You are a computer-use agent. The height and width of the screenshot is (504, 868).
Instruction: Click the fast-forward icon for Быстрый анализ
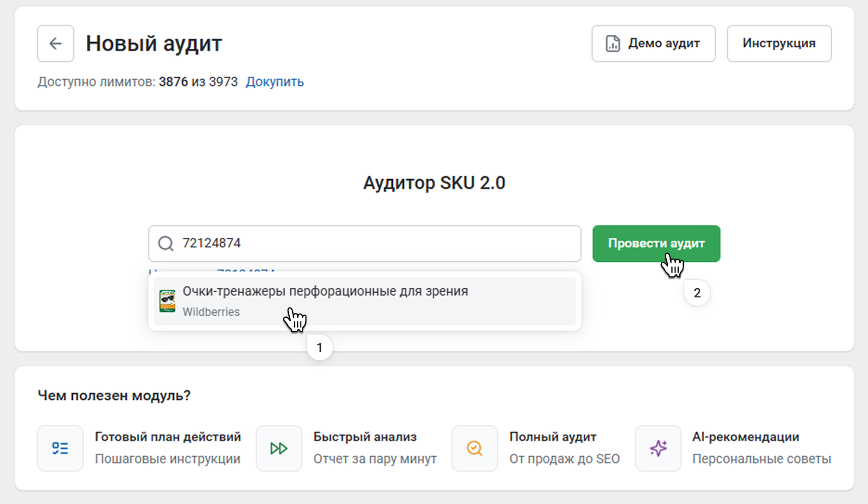click(x=279, y=448)
